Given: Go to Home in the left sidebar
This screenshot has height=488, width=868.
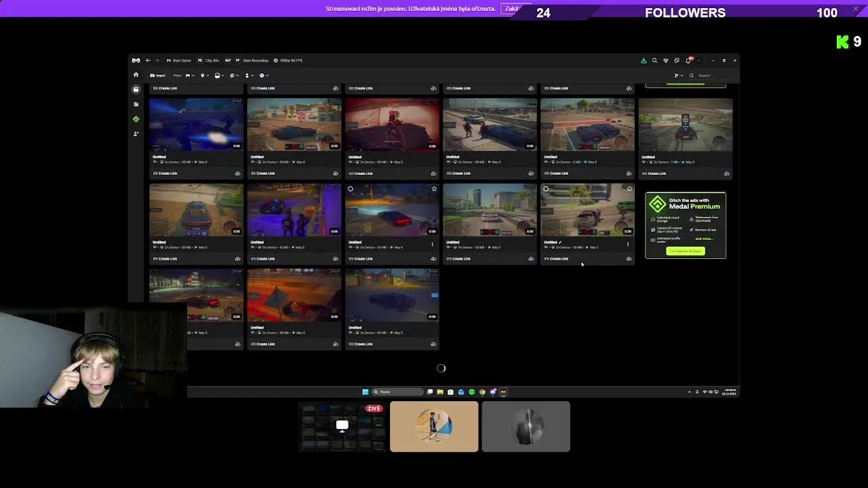Looking at the screenshot, I should [136, 75].
